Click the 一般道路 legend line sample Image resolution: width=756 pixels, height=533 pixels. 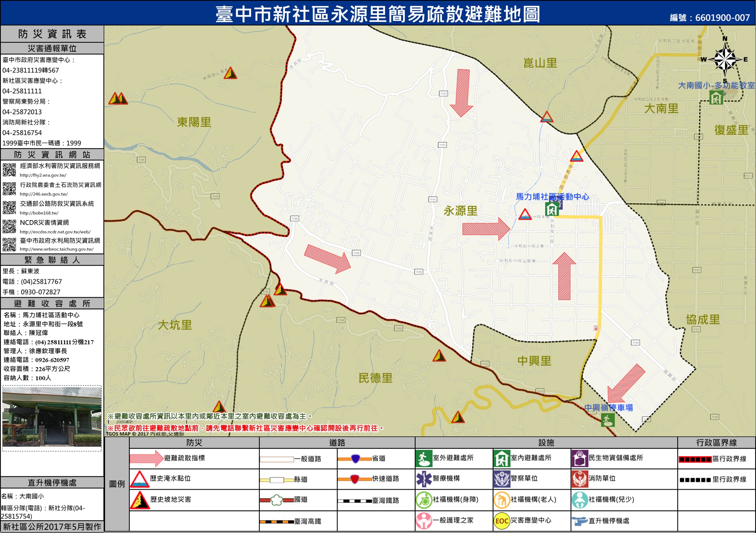tap(276, 459)
